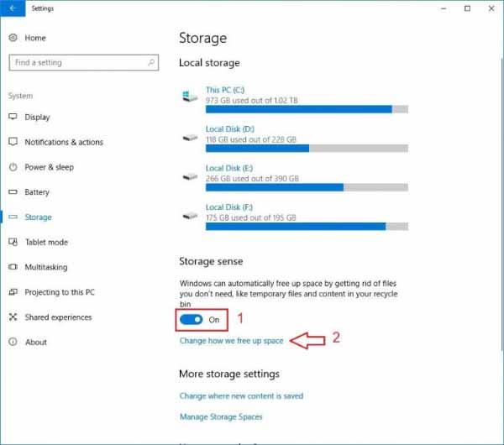Click the Notifications & actions icon

(x=13, y=142)
